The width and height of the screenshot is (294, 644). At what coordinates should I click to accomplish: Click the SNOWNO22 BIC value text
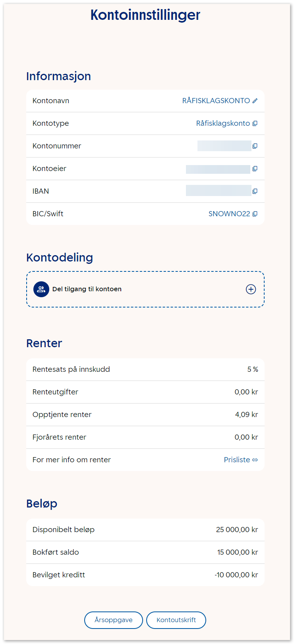point(229,214)
